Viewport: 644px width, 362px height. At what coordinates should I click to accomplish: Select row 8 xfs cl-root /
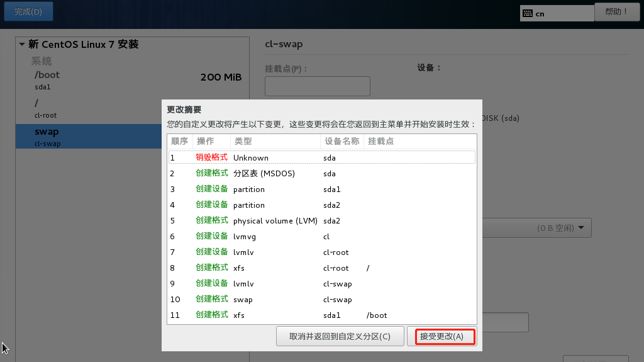point(322,268)
